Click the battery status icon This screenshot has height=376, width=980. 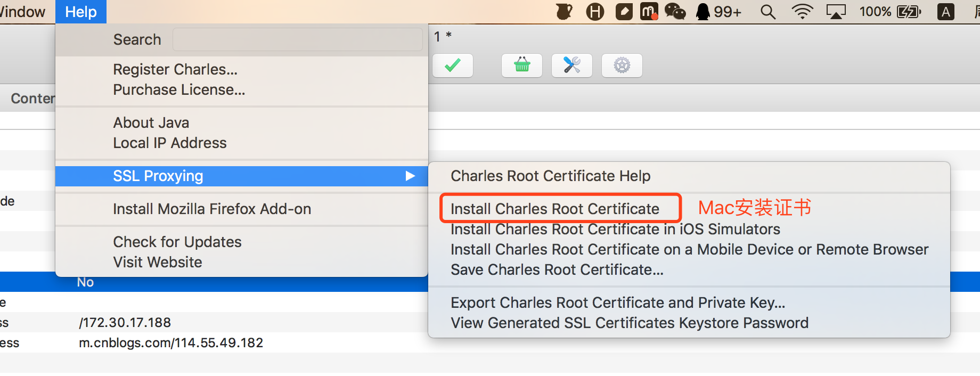coord(909,12)
